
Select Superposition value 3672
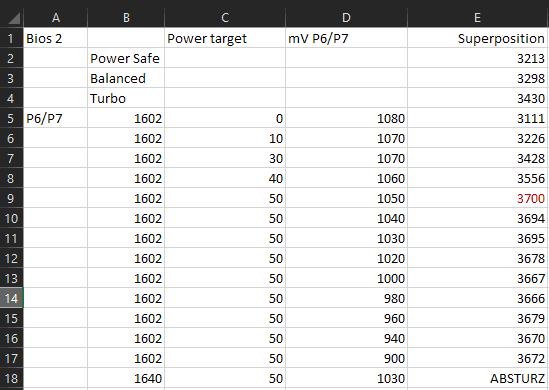tap(478, 358)
